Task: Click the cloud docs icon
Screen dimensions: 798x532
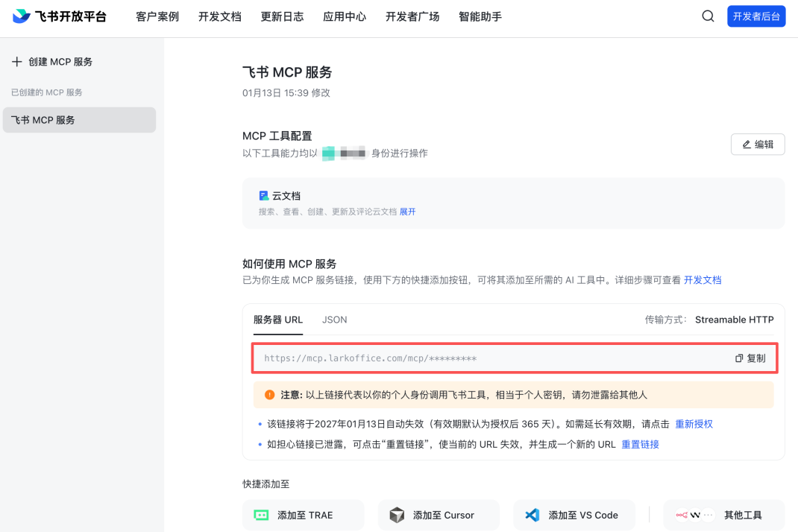Action: pyautogui.click(x=264, y=196)
